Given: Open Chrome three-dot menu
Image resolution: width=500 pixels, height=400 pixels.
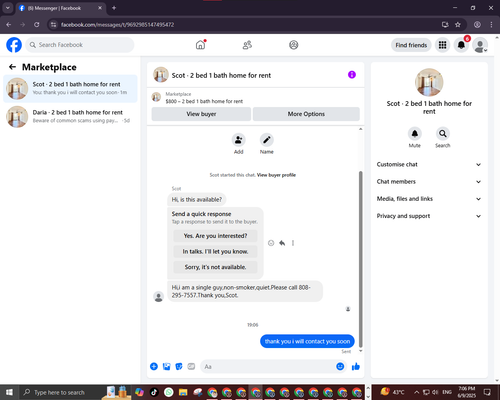Looking at the screenshot, I should point(491,25).
